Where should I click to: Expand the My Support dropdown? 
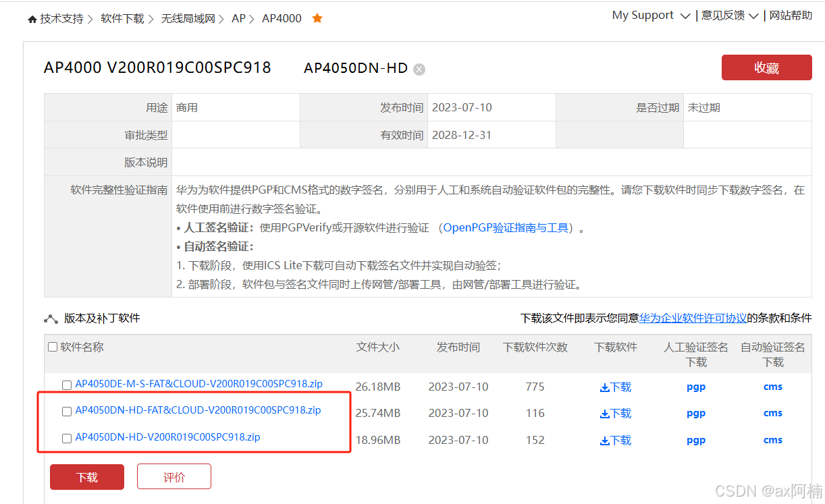(x=651, y=15)
